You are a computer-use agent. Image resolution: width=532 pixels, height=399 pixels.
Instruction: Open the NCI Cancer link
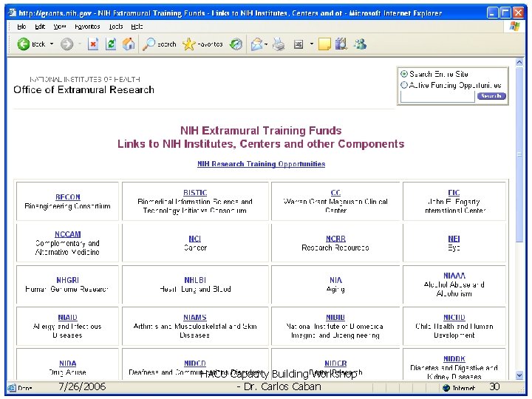click(x=195, y=239)
